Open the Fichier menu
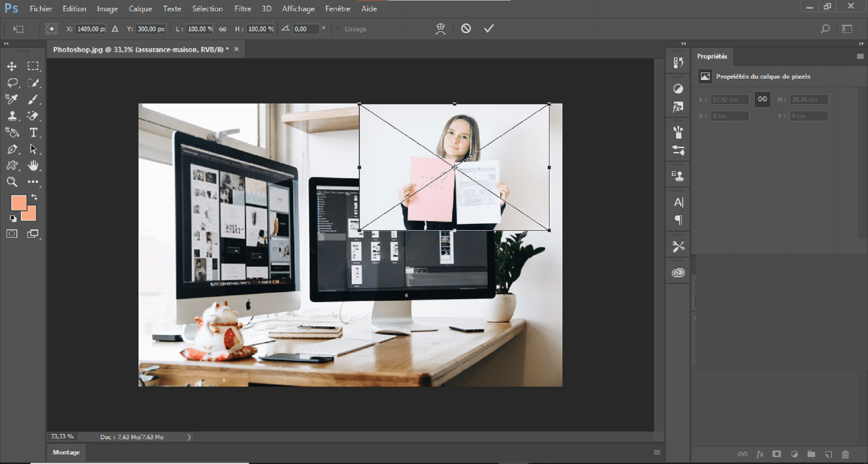 pyautogui.click(x=41, y=9)
